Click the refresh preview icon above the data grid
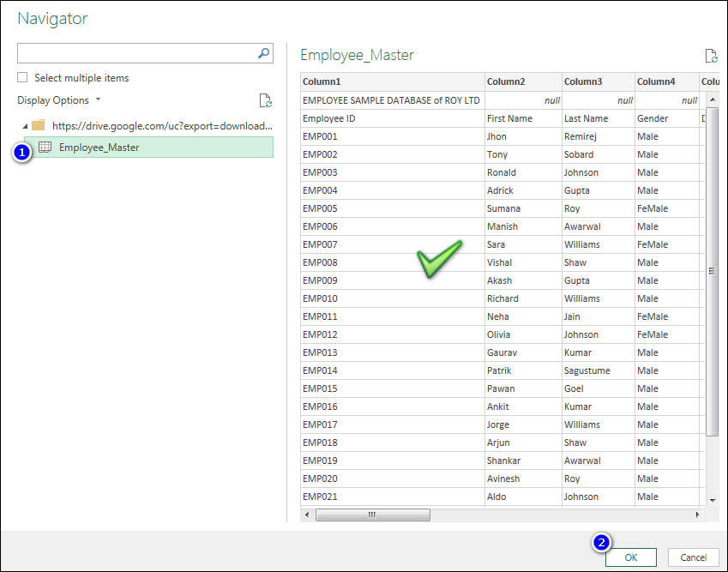Viewport: 728px width, 572px height. (710, 55)
